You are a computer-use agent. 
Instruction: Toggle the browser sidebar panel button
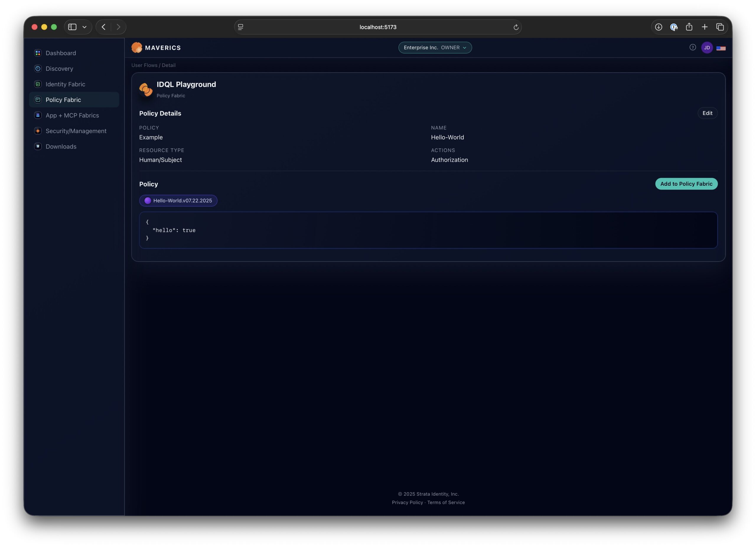72,27
